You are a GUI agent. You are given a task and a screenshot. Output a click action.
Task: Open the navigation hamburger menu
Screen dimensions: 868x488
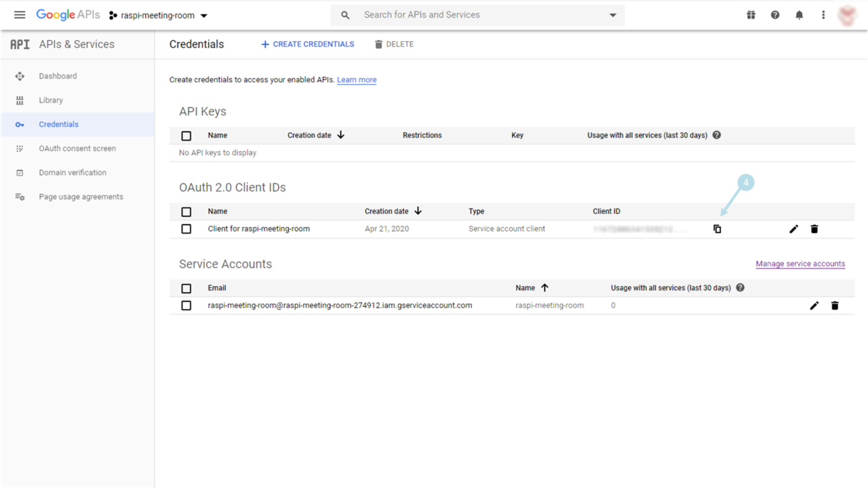[19, 14]
